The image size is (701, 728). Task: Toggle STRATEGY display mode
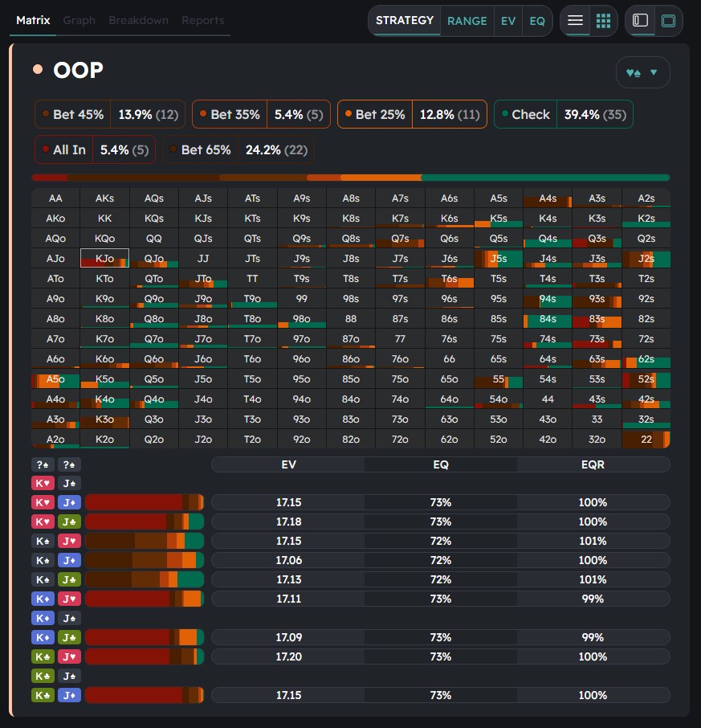point(404,21)
